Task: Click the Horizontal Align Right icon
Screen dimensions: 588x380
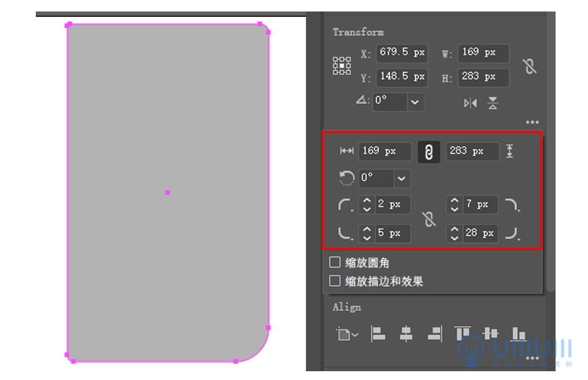Action: click(x=435, y=333)
